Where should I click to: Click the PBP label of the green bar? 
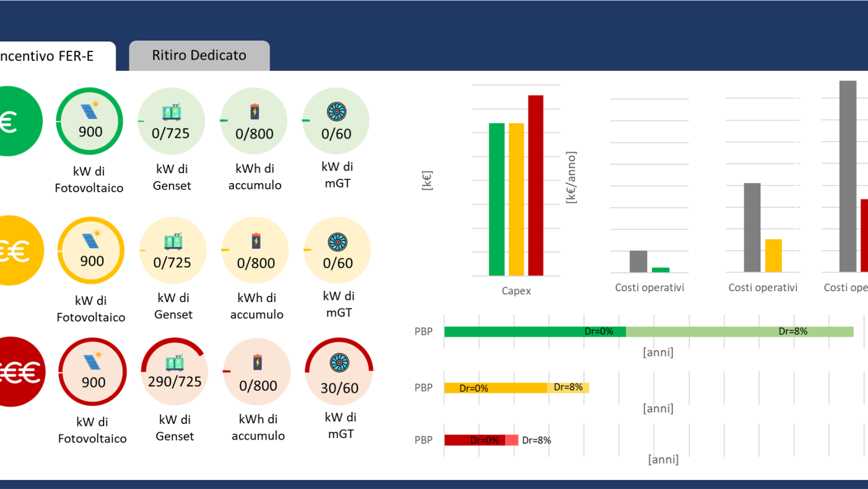point(423,332)
